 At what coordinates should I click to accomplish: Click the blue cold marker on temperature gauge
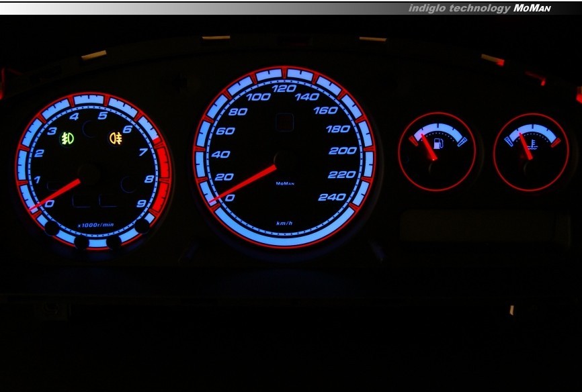click(x=509, y=141)
